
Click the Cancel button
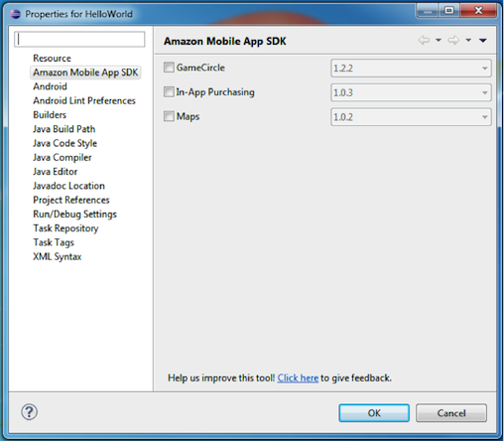click(x=451, y=413)
